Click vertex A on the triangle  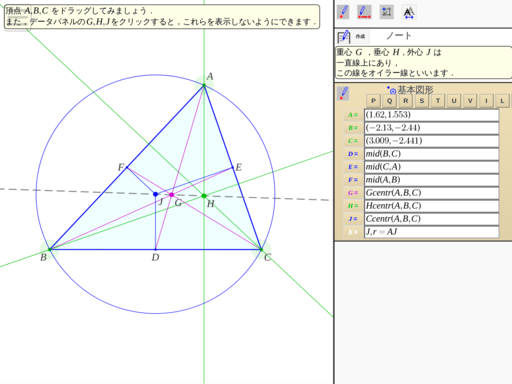pos(204,86)
